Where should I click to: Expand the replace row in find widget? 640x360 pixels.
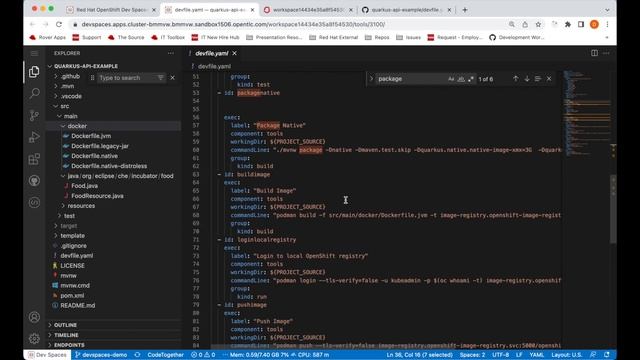click(x=371, y=79)
